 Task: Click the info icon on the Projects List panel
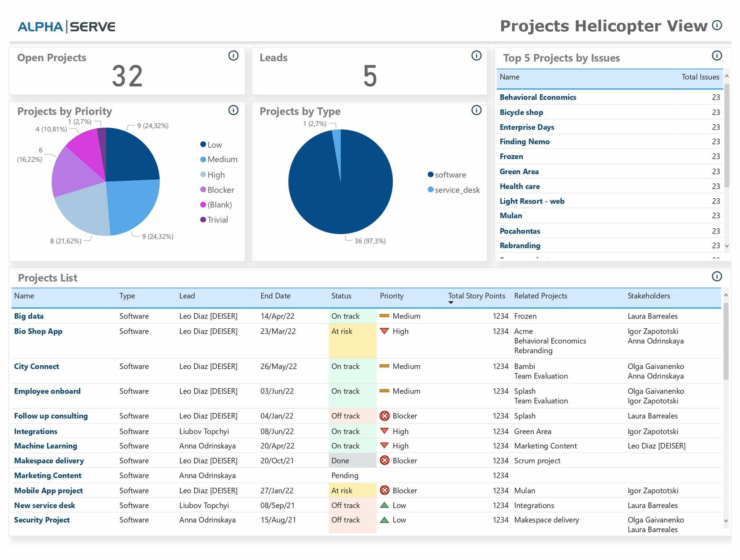pyautogui.click(x=717, y=277)
